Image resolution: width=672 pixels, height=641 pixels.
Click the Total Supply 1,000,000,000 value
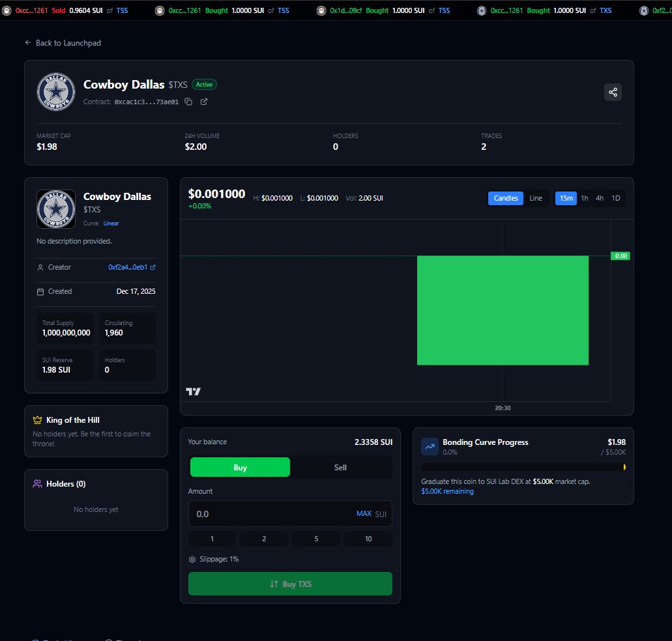[66, 333]
